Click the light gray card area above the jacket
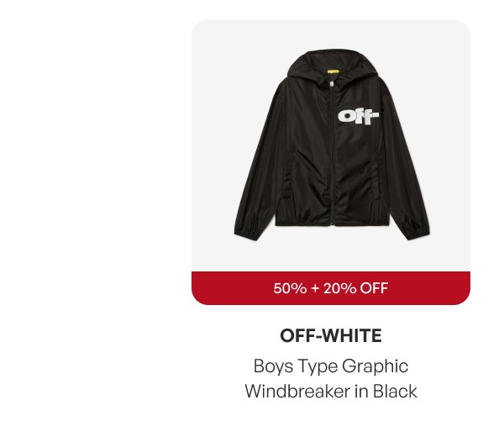The image size is (504, 437). click(331, 34)
